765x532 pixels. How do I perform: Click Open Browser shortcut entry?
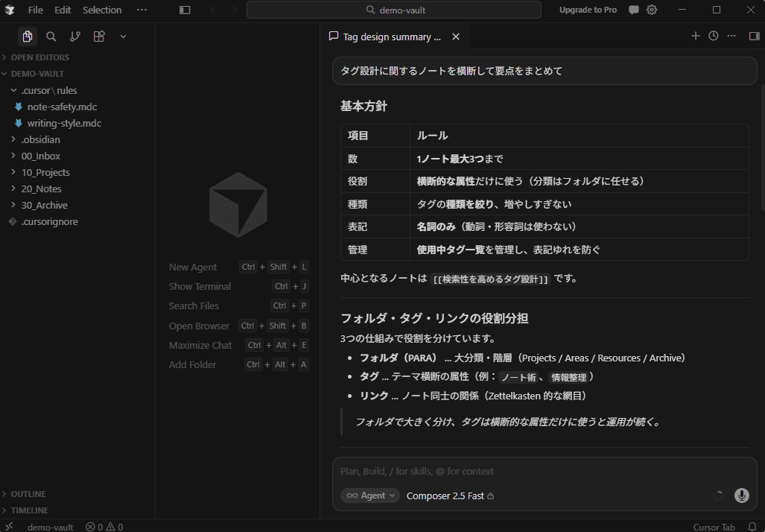coord(238,326)
